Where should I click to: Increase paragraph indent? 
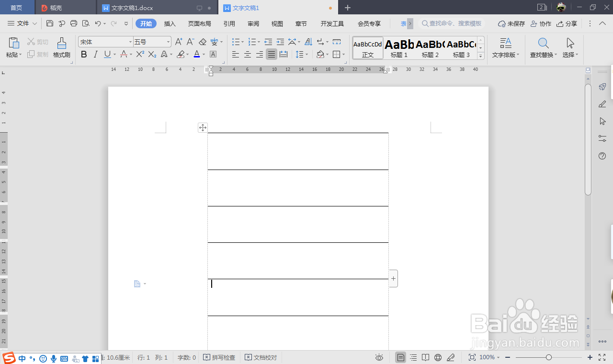coord(280,42)
